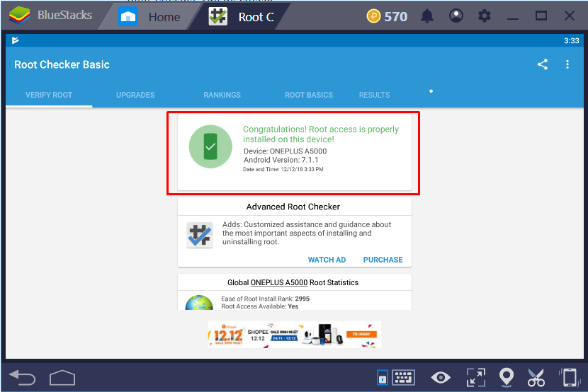The height and width of the screenshot is (392, 588).
Task: Toggle fullscreen mode icon
Action: [x=476, y=377]
